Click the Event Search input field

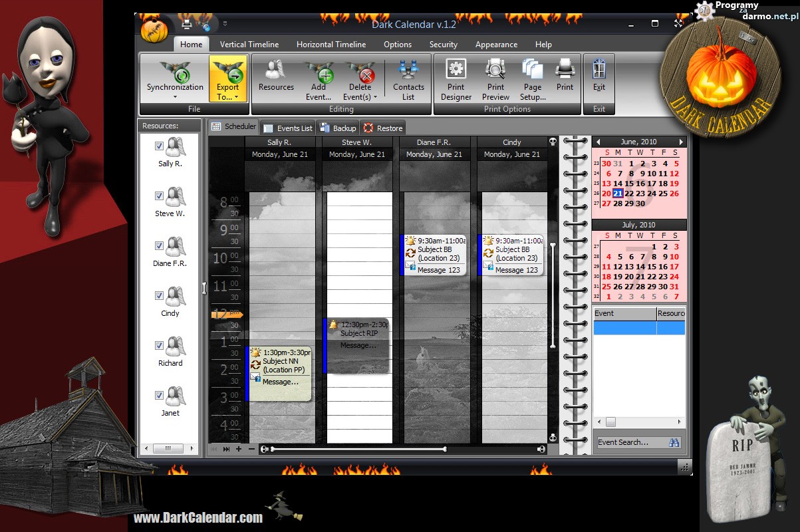[x=629, y=442]
